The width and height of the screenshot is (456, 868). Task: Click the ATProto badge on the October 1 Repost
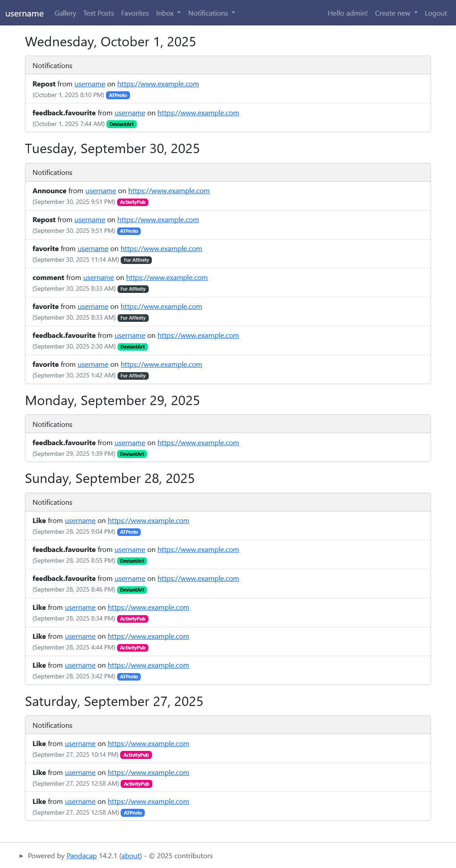pyautogui.click(x=118, y=95)
